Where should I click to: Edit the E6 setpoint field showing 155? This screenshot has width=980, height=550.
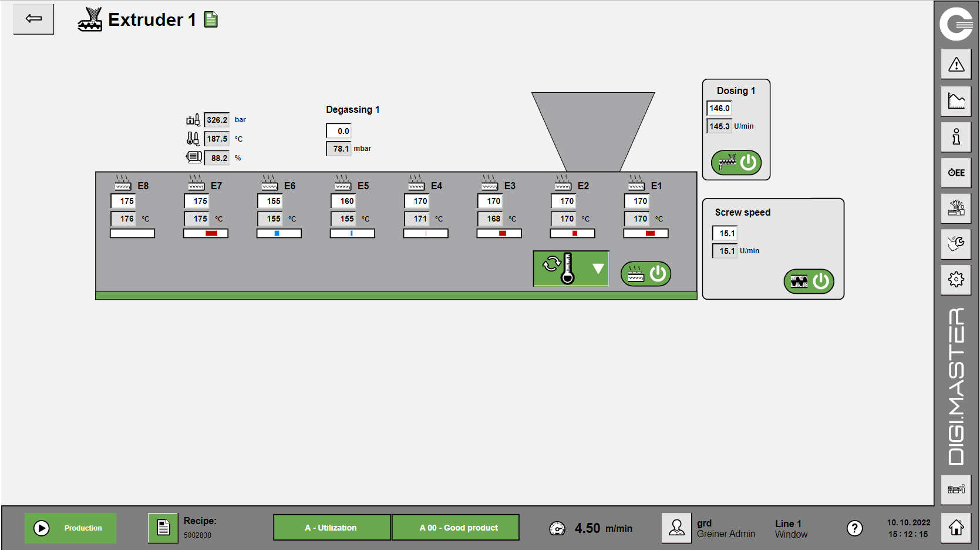point(270,201)
